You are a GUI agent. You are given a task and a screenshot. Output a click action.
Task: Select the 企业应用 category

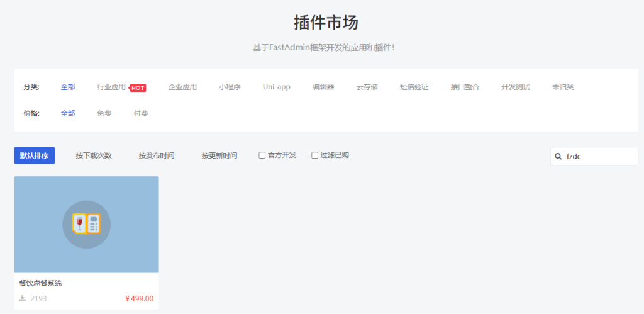[182, 87]
